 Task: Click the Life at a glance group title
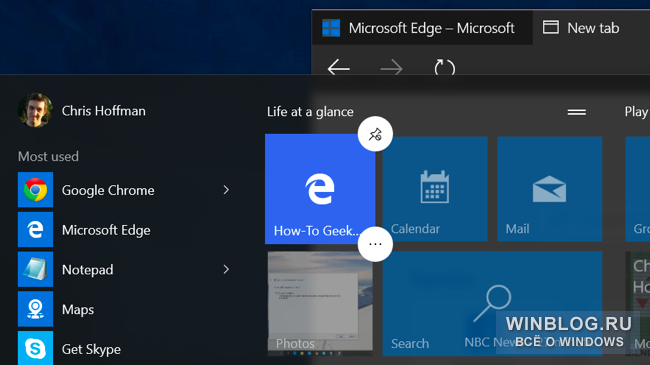click(x=310, y=112)
